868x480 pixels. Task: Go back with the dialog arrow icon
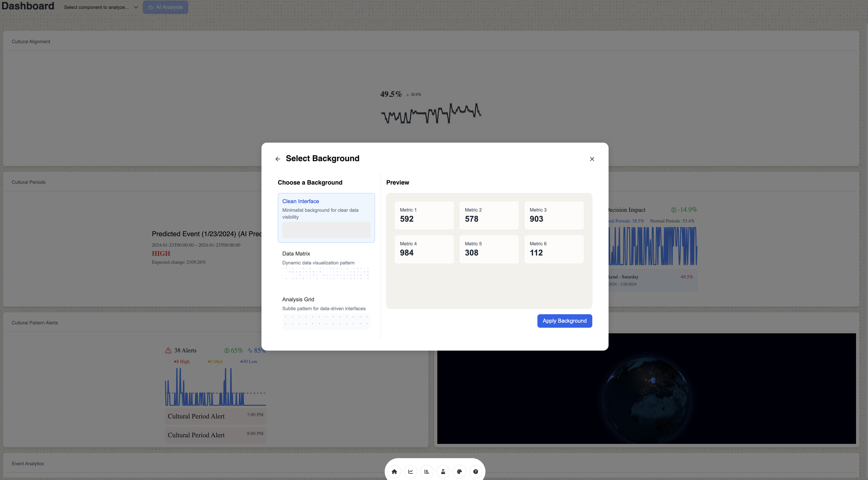(x=278, y=159)
